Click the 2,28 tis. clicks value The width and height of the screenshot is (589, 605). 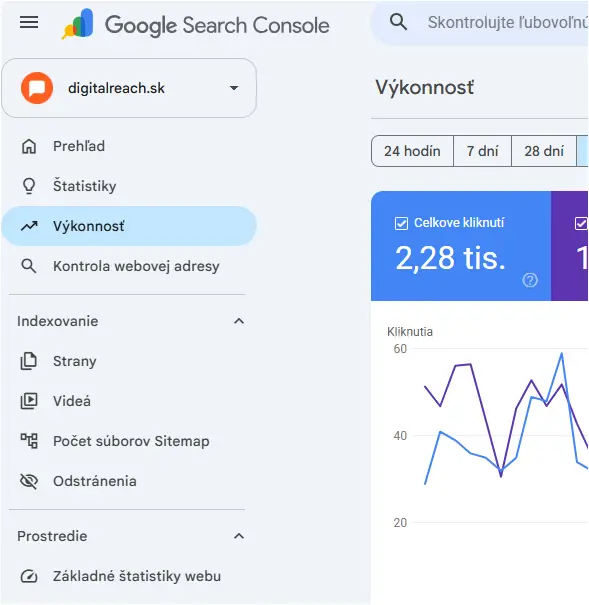tap(450, 259)
